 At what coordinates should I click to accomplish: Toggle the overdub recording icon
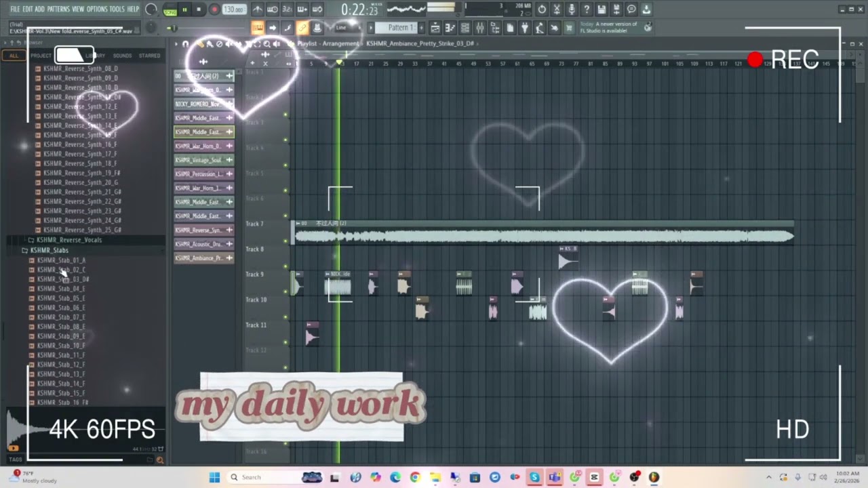(302, 9)
